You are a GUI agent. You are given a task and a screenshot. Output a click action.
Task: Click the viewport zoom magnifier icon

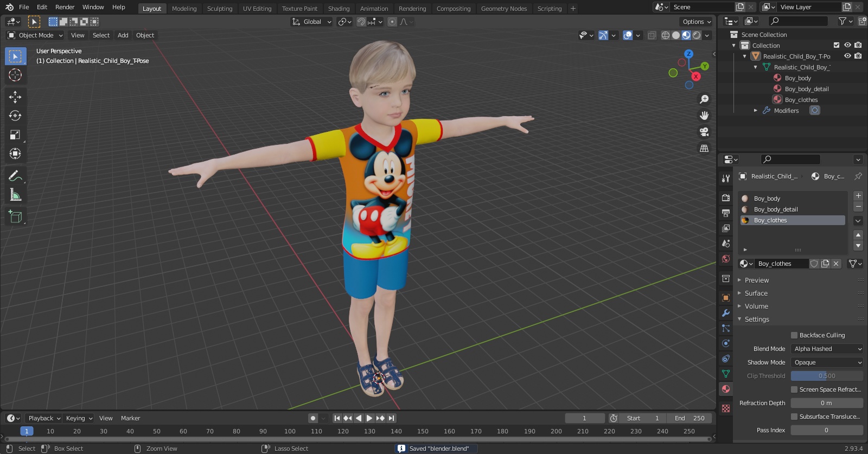point(704,99)
